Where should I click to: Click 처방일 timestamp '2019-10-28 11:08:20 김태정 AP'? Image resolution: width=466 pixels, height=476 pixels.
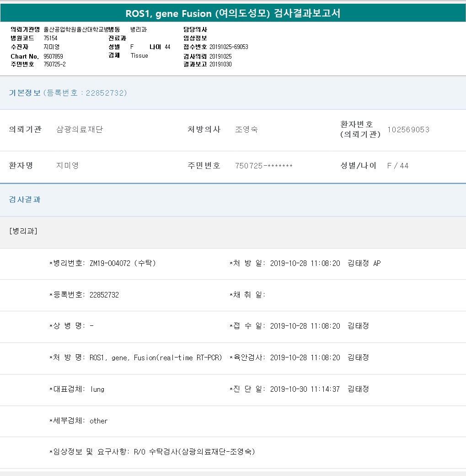point(325,263)
